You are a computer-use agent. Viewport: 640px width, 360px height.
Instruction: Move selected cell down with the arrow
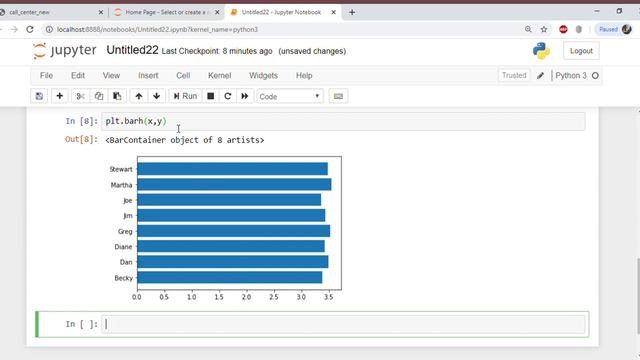[x=156, y=96]
